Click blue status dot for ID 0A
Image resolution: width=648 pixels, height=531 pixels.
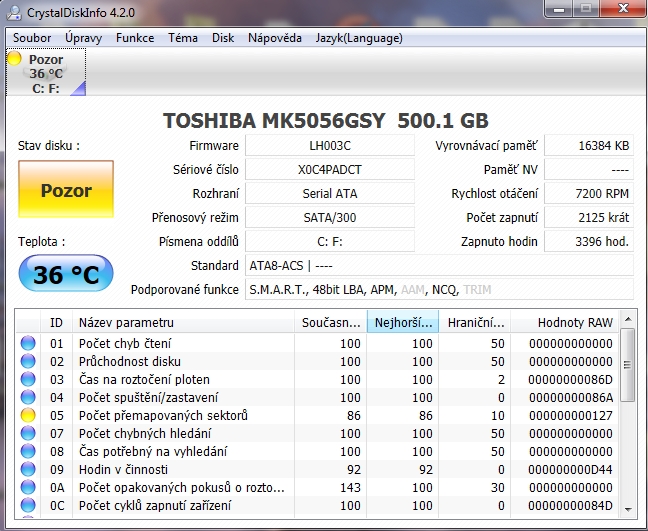[28, 487]
